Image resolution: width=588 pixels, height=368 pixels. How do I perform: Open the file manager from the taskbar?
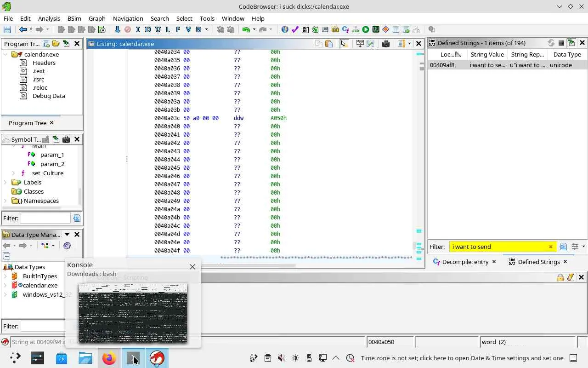[85, 358]
